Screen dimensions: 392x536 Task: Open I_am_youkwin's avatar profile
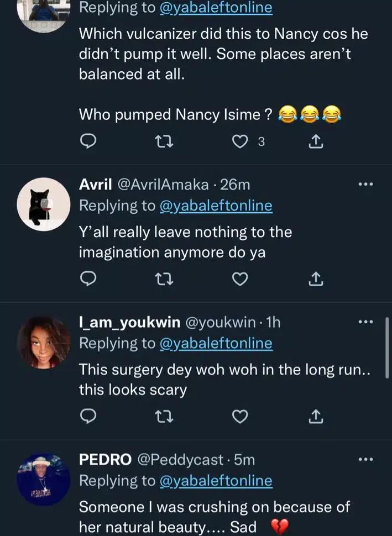point(44,342)
